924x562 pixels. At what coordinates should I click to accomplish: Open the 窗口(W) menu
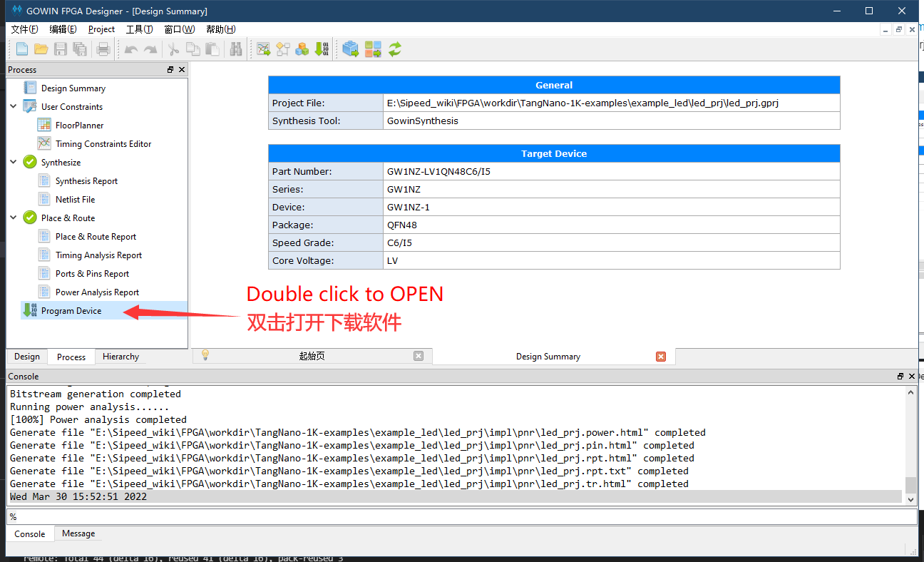179,29
